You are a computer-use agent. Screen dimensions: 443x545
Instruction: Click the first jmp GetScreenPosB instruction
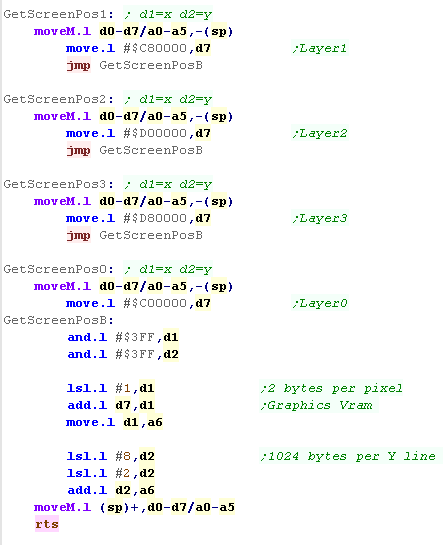[135, 65]
